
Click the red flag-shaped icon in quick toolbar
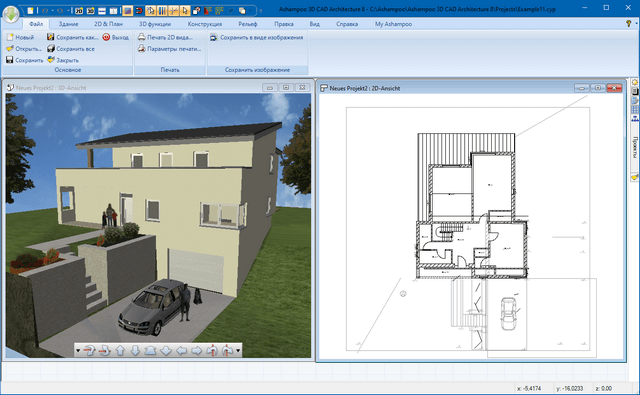click(x=208, y=11)
